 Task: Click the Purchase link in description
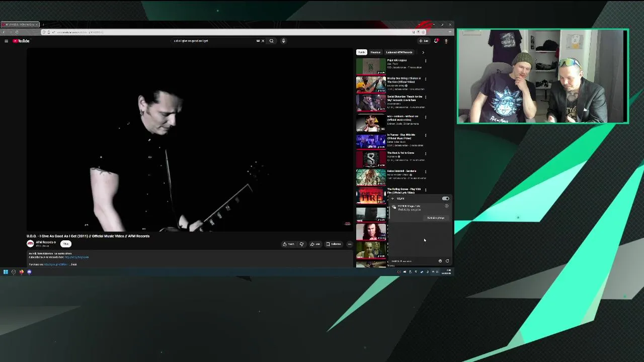click(x=55, y=264)
